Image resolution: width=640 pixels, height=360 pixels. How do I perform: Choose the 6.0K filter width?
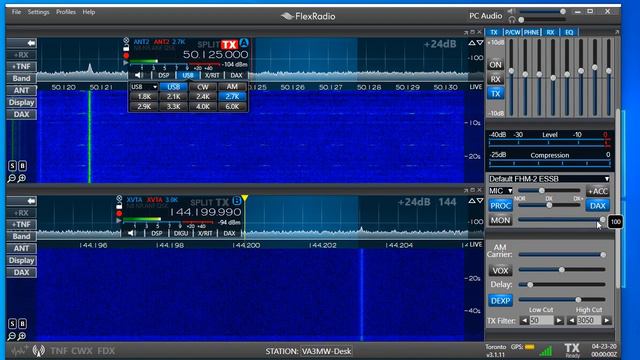(232, 107)
